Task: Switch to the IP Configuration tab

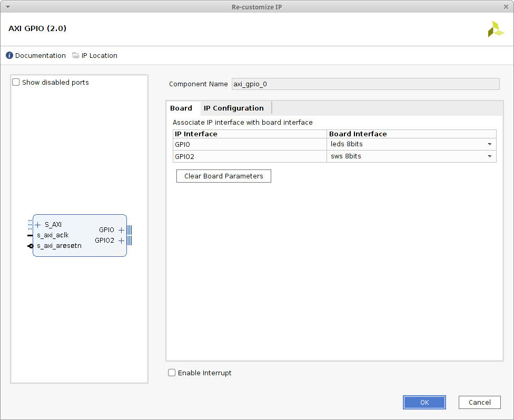Action: click(x=234, y=108)
